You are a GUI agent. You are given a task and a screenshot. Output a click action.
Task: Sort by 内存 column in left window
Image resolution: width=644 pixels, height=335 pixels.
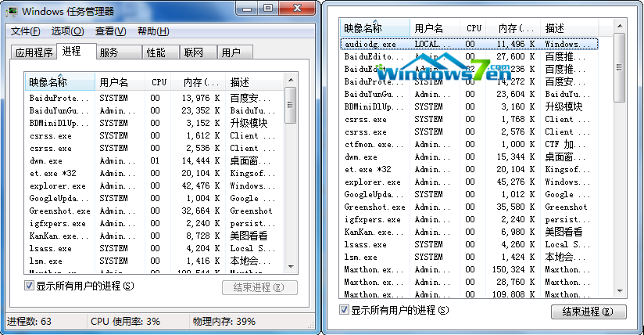[199, 82]
